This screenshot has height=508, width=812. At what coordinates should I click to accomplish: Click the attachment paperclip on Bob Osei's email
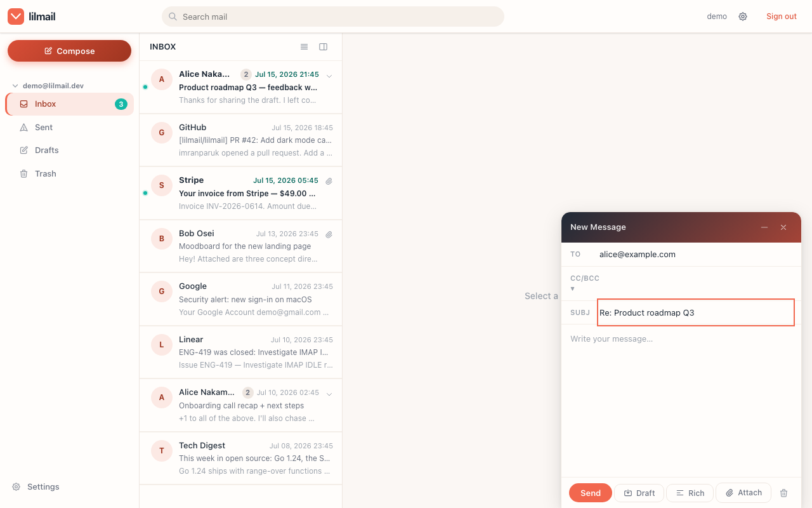(x=329, y=234)
